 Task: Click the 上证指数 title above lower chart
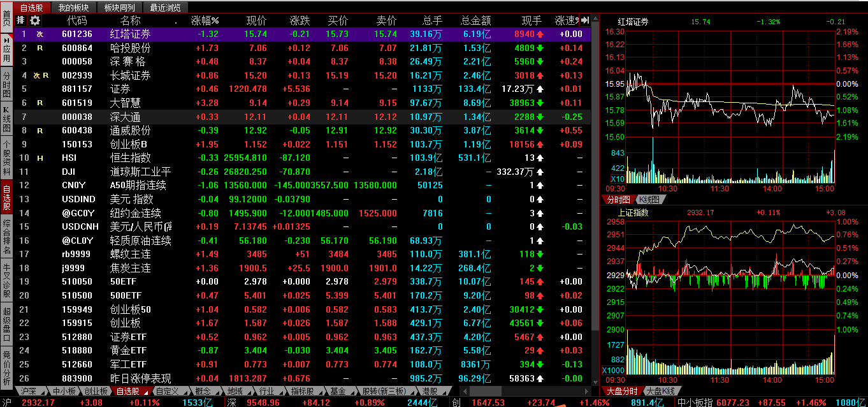click(633, 212)
